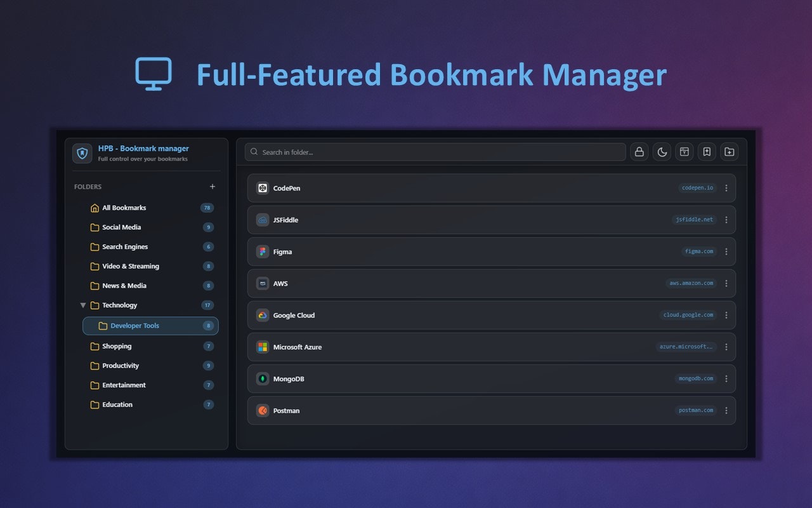Click the mongodb.com URL tag
The width and height of the screenshot is (812, 508).
point(696,378)
